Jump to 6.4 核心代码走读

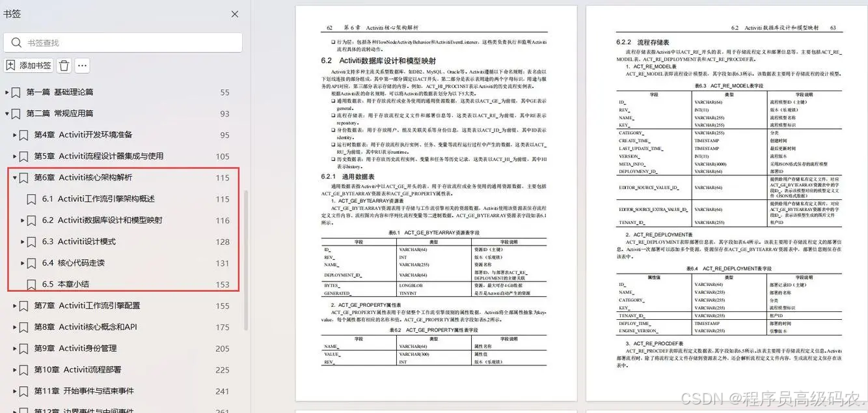point(73,263)
